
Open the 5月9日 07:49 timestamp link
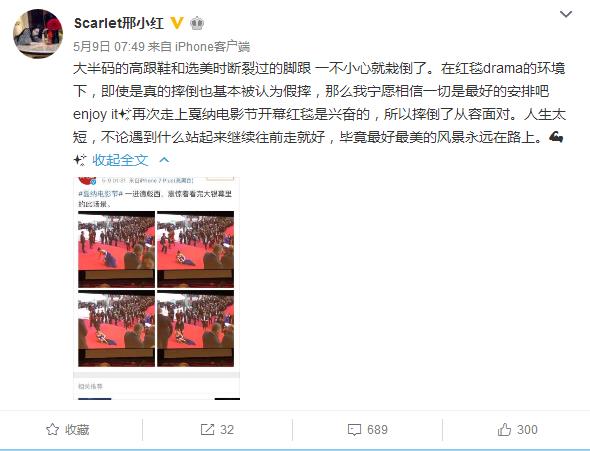109,47
